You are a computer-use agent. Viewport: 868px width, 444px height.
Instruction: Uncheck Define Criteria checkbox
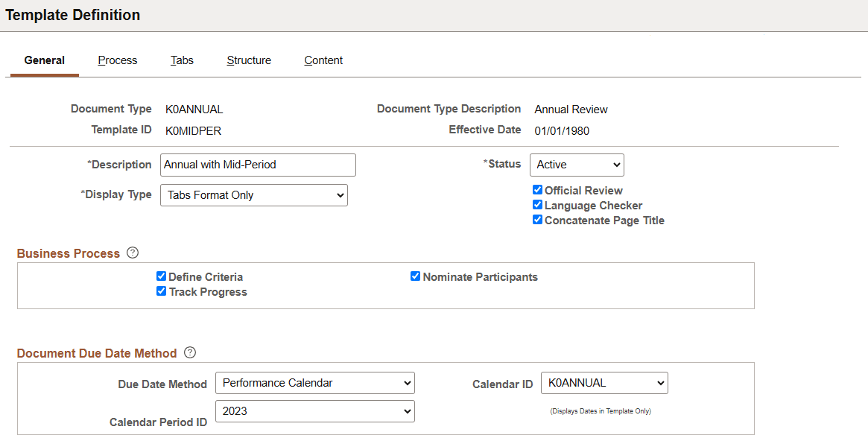(161, 276)
